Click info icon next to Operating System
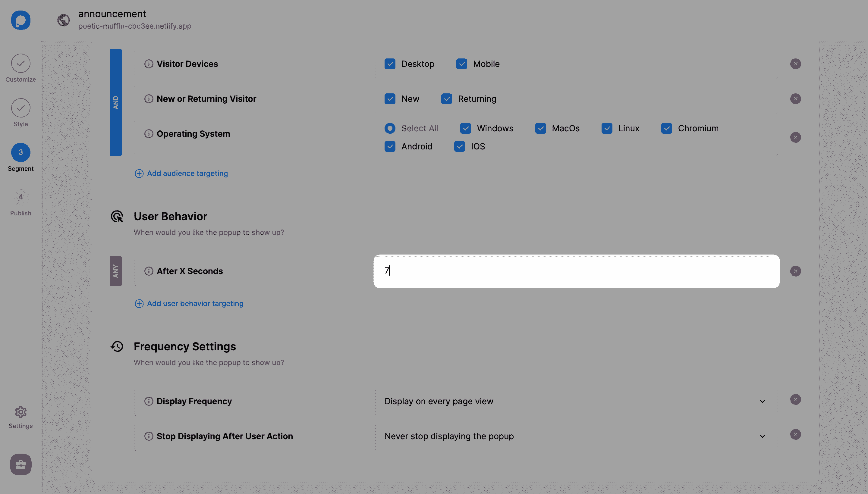Image resolution: width=868 pixels, height=494 pixels. pyautogui.click(x=149, y=134)
